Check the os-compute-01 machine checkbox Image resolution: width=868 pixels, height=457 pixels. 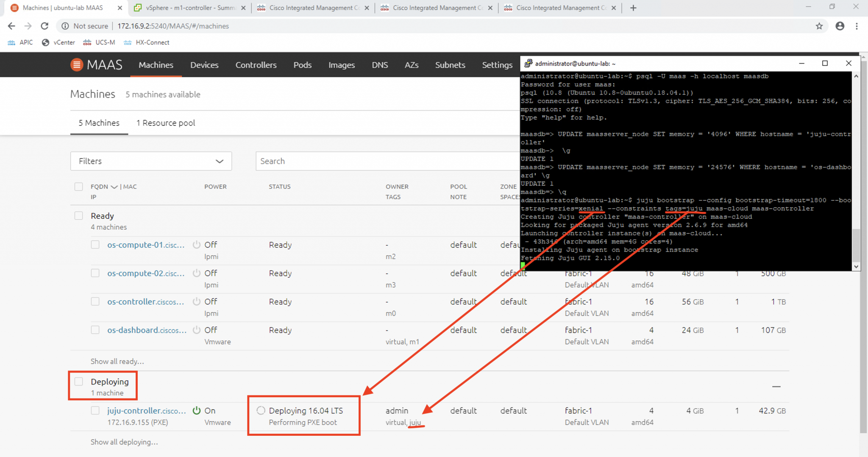coord(95,245)
